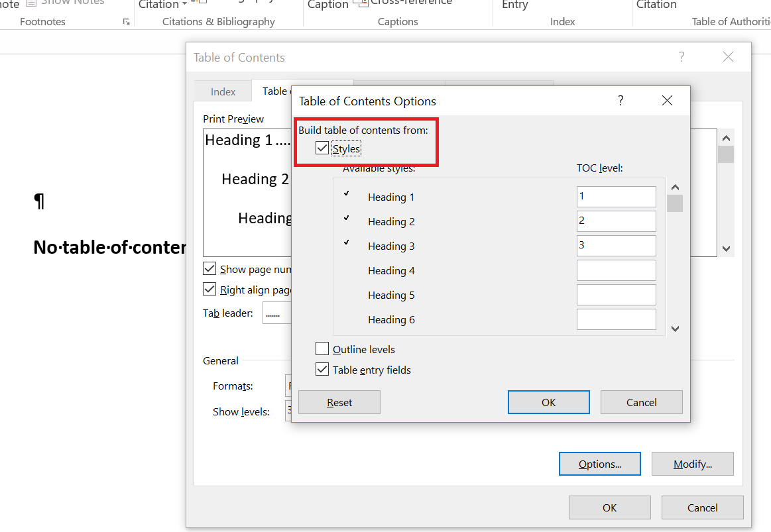Click preview scrollbar up arrow
The image size is (771, 532).
pyautogui.click(x=726, y=138)
